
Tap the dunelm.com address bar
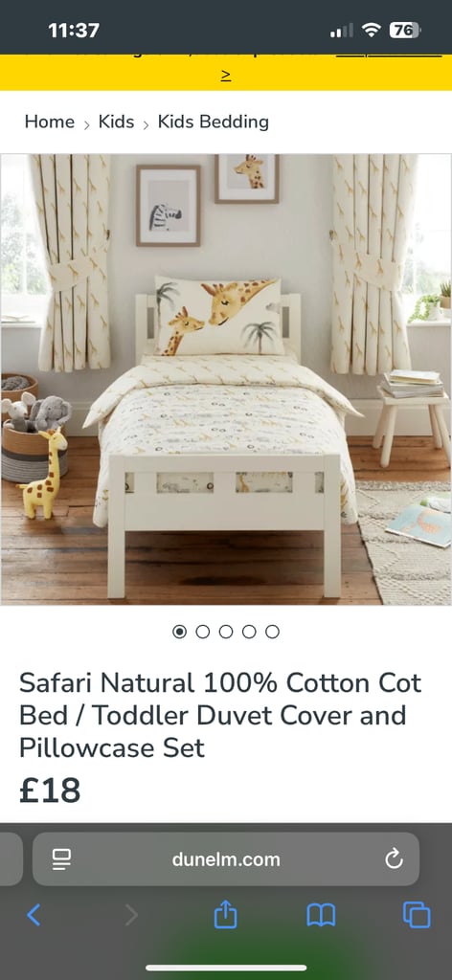(x=226, y=859)
